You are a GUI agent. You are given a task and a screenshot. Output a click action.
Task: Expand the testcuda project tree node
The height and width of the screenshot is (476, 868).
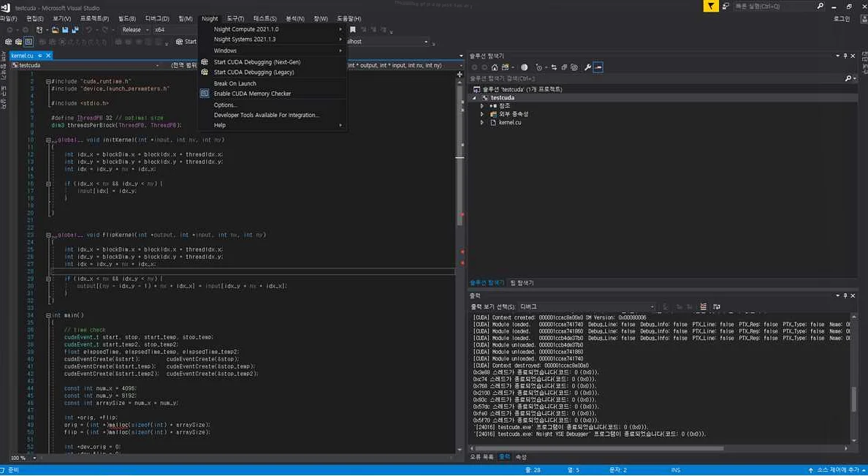coord(473,97)
